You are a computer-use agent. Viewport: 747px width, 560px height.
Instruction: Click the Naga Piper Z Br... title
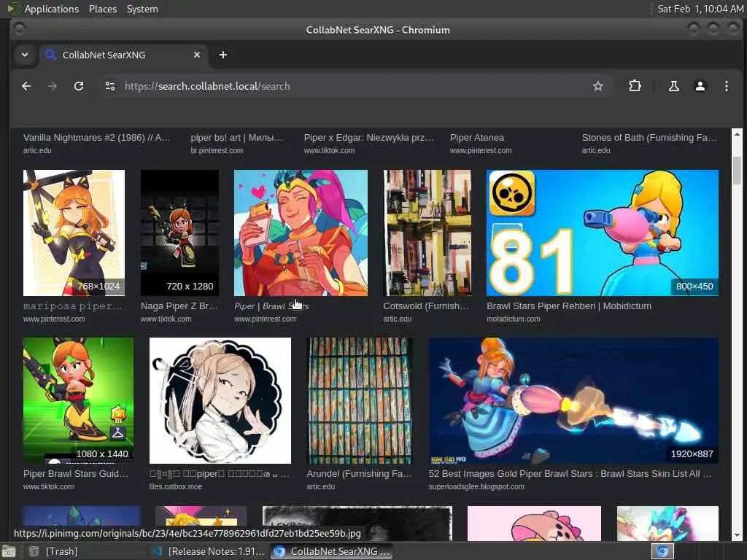click(179, 306)
